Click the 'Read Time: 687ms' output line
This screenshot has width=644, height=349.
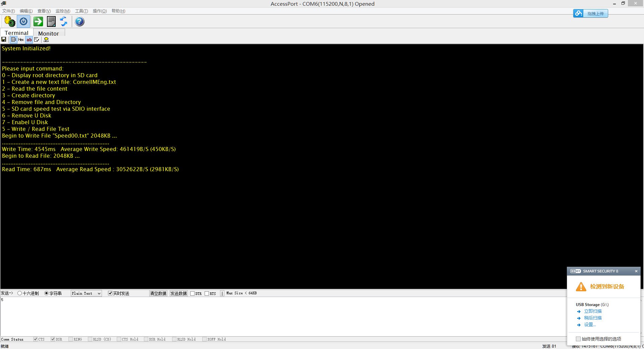coord(90,169)
